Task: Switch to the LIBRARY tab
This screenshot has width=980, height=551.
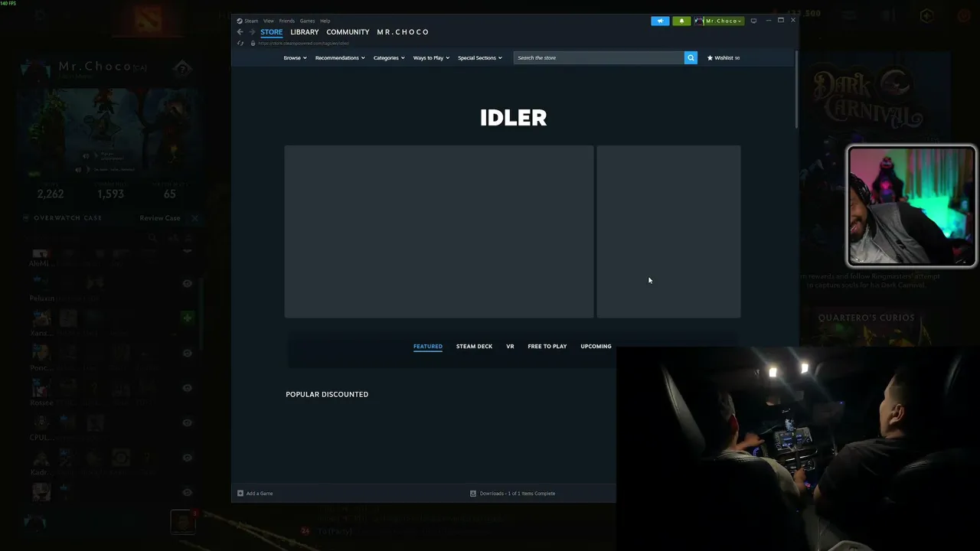Action: (305, 32)
